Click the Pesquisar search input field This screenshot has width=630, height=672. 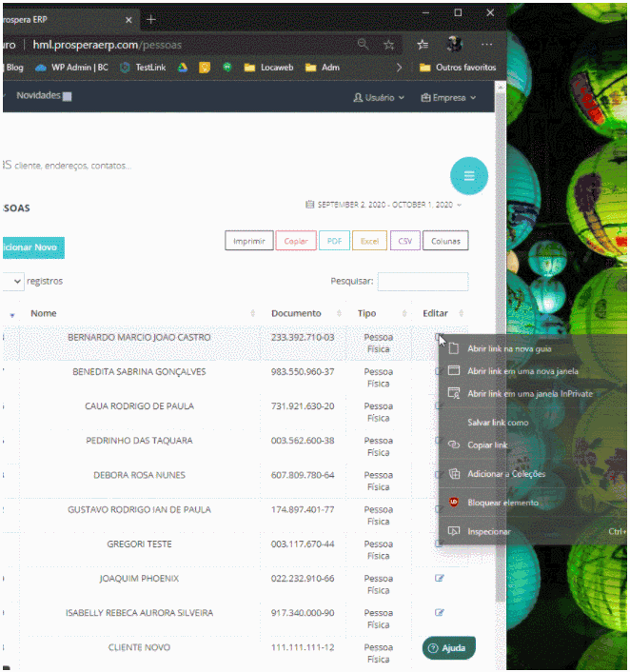point(423,282)
